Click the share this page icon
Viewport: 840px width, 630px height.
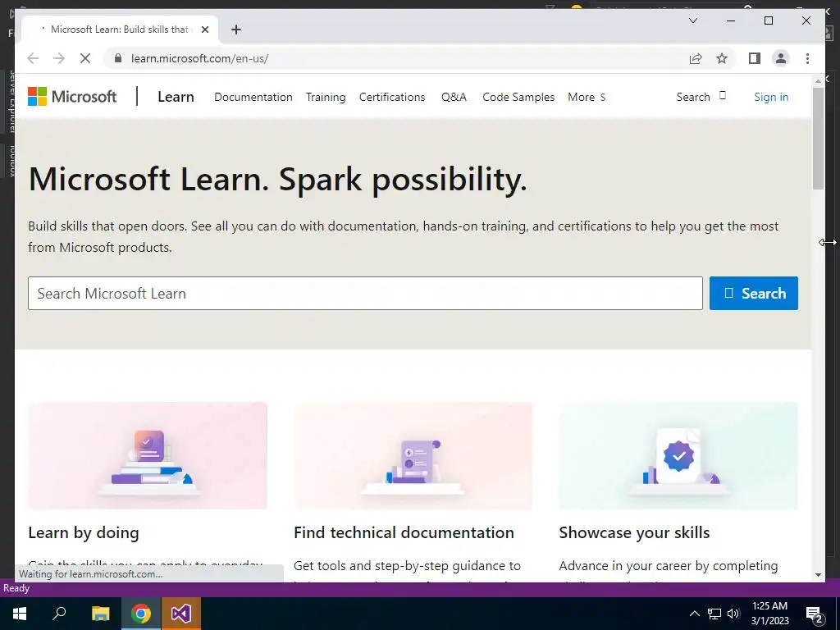[x=696, y=58]
